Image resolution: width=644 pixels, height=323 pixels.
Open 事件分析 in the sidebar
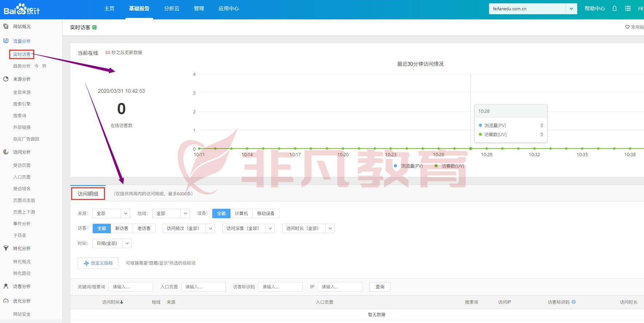coord(22,224)
